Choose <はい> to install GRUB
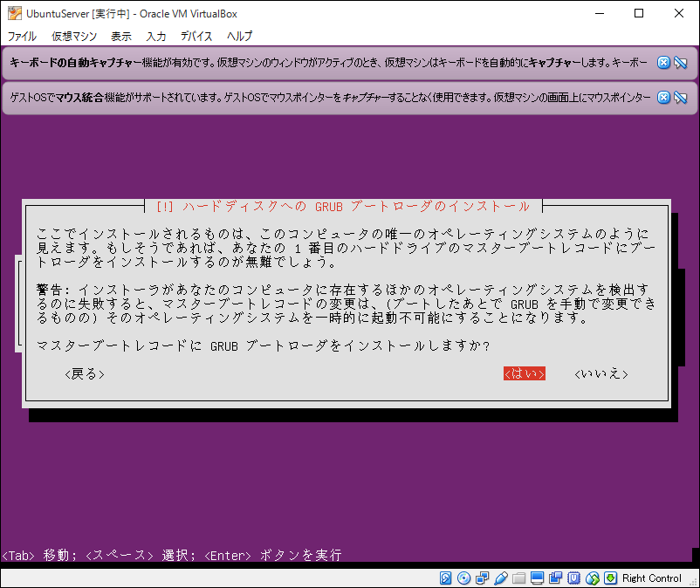The height and width of the screenshot is (588, 700). pyautogui.click(x=525, y=373)
